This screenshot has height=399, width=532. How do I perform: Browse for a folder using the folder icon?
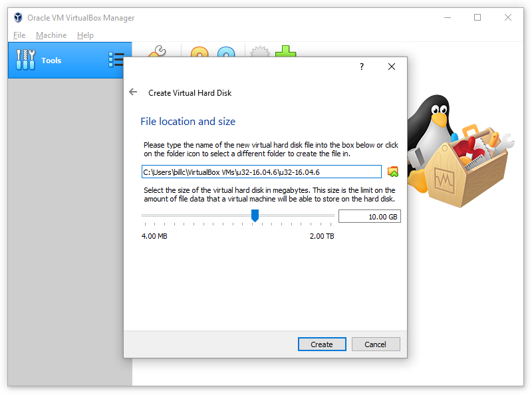(x=393, y=172)
